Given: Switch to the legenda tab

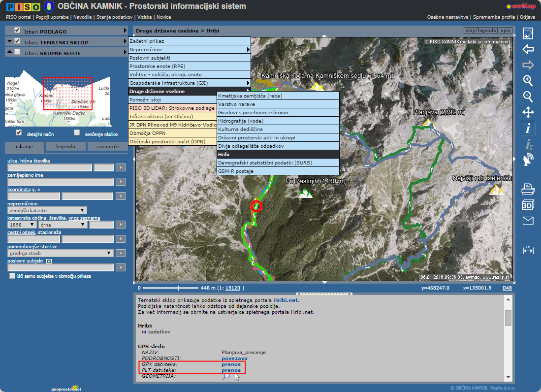Looking at the screenshot, I should click(x=65, y=146).
